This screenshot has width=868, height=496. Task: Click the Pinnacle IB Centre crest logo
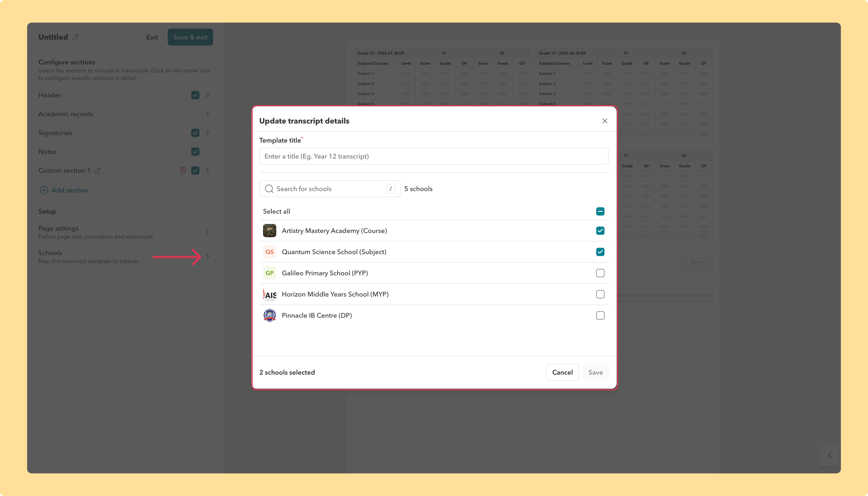click(x=269, y=316)
